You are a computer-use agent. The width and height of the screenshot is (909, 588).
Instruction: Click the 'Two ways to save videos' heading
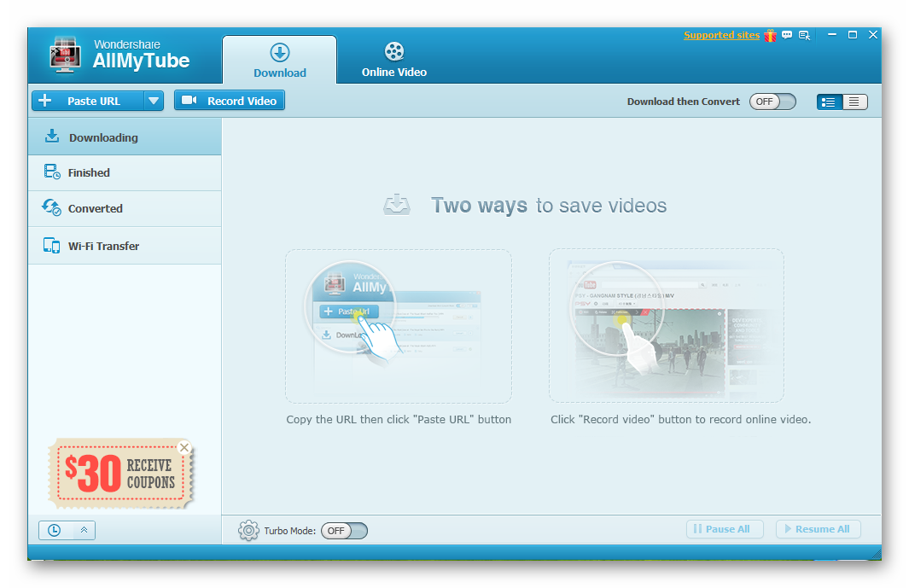click(x=549, y=206)
